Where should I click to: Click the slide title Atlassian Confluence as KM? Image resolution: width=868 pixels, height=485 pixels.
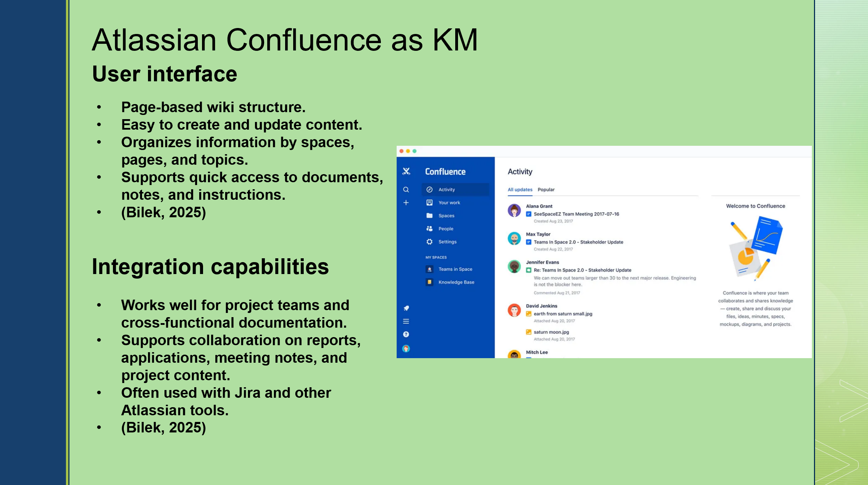tap(285, 40)
